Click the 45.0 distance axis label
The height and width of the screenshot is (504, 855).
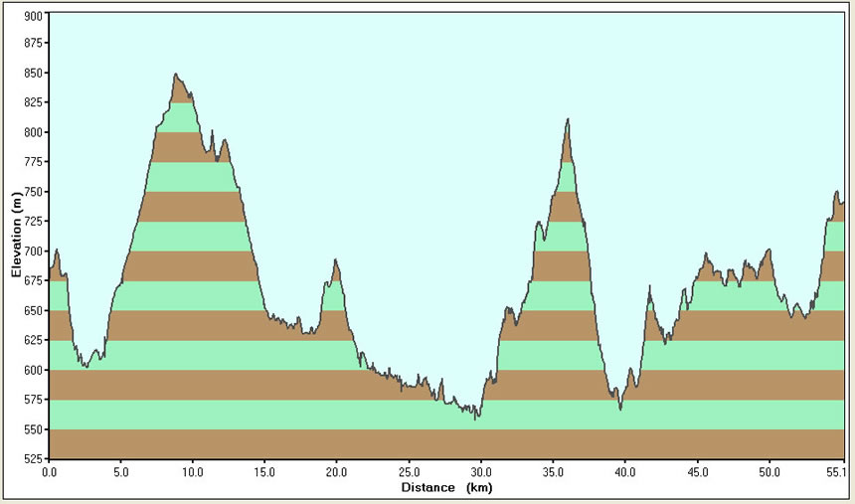tap(697, 472)
